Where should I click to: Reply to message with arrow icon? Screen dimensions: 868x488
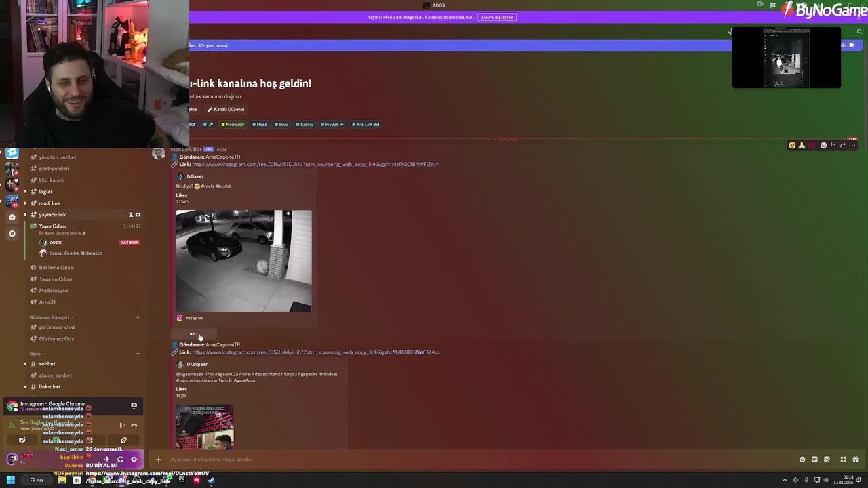[x=833, y=145]
